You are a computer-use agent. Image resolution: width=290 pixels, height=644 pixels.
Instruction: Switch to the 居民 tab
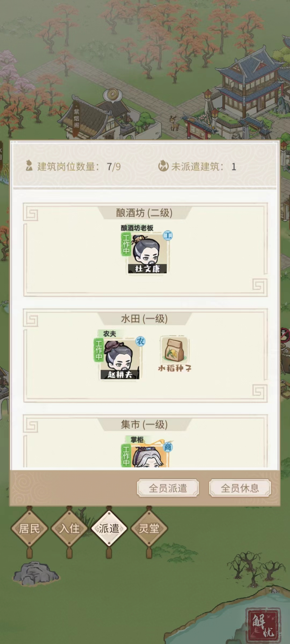click(x=30, y=529)
